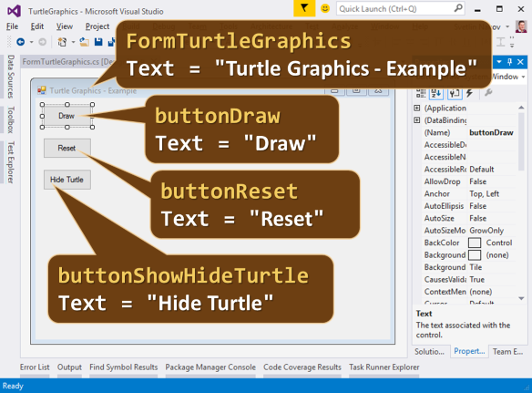Click the Background image swatch next to (none)
This screenshot has width=532, height=393.
(x=475, y=255)
